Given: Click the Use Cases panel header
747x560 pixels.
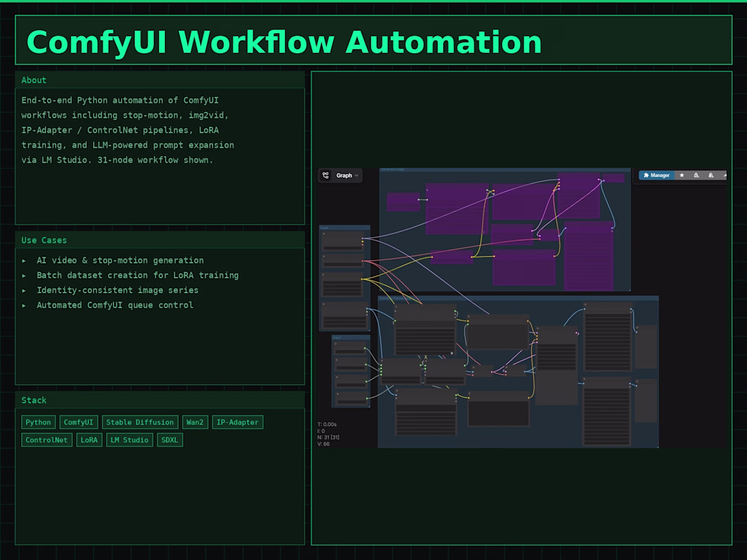Looking at the screenshot, I should tap(160, 240).
